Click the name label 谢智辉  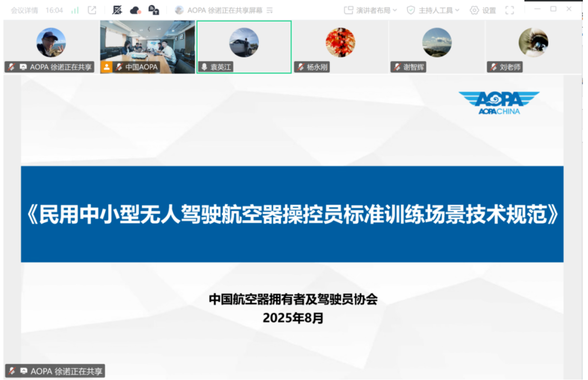click(x=413, y=67)
